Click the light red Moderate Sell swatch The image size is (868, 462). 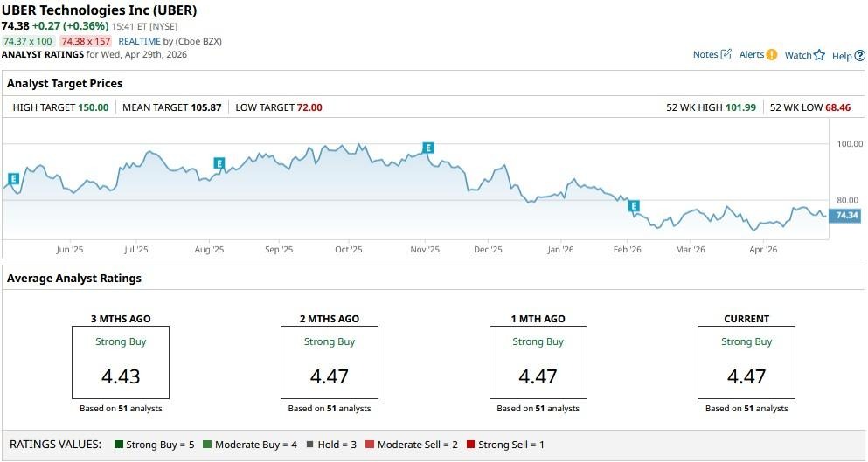click(370, 445)
